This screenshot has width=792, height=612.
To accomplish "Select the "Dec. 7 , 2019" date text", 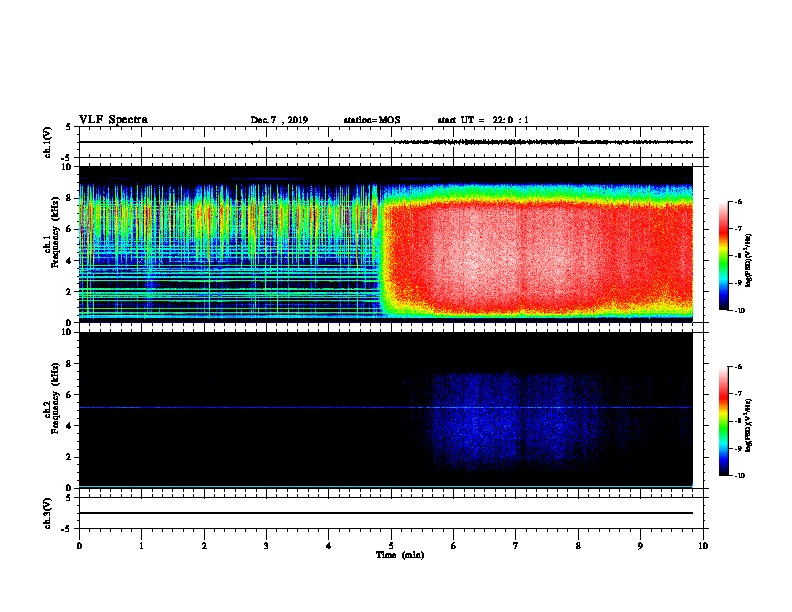I will pyautogui.click(x=279, y=120).
